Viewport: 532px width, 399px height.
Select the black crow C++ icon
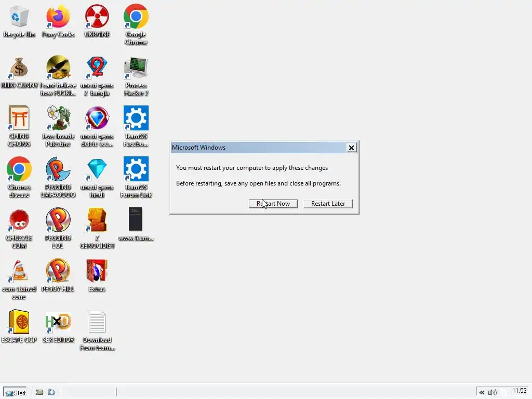(x=58, y=67)
